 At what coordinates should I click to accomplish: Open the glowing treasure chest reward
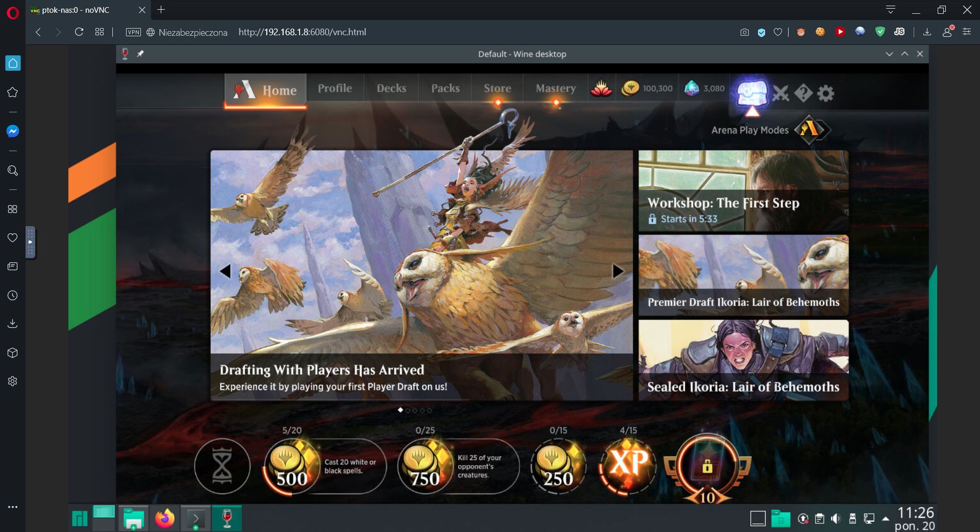[752, 93]
